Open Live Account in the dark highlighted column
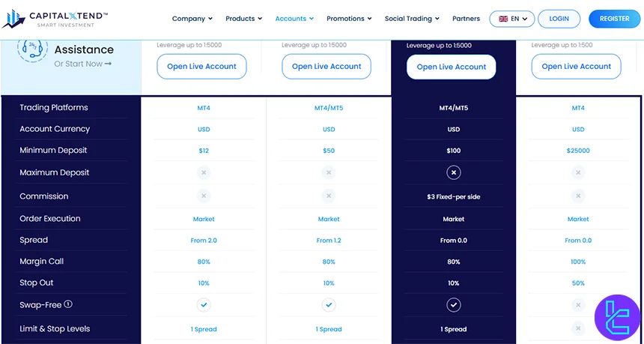The image size is (644, 344). (452, 67)
